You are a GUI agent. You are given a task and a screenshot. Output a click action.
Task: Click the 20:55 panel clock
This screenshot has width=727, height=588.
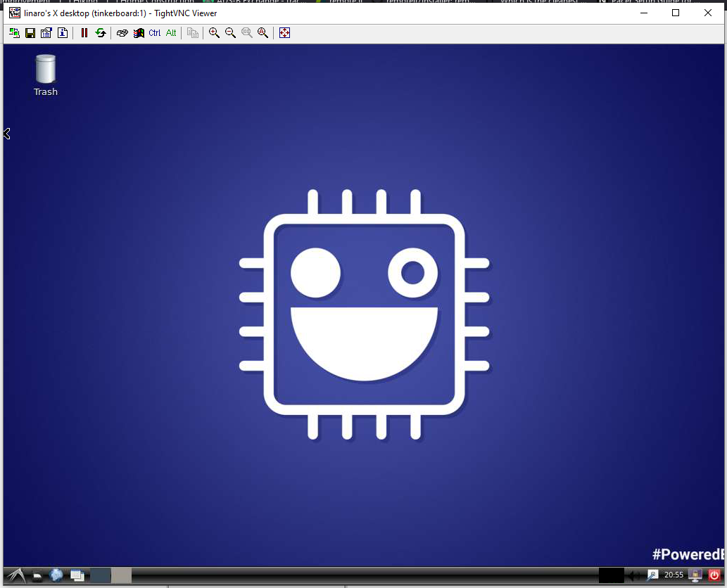(x=674, y=575)
